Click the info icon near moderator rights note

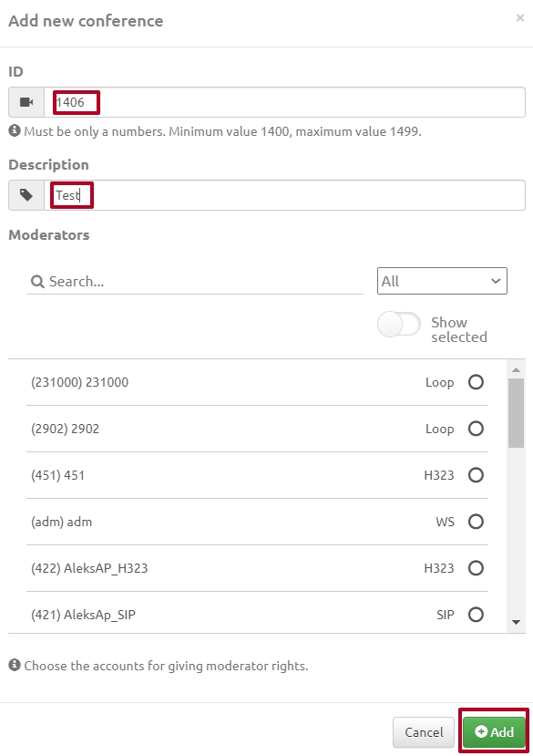pos(15,666)
